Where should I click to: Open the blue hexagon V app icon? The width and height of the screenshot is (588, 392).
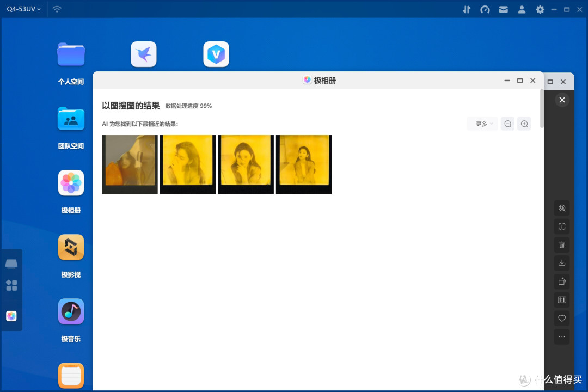(216, 54)
